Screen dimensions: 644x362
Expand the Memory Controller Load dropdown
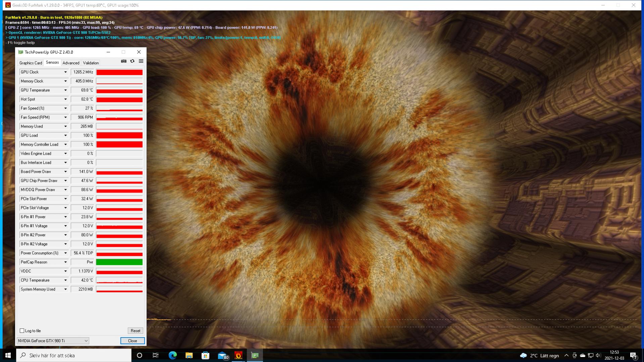[x=65, y=145]
